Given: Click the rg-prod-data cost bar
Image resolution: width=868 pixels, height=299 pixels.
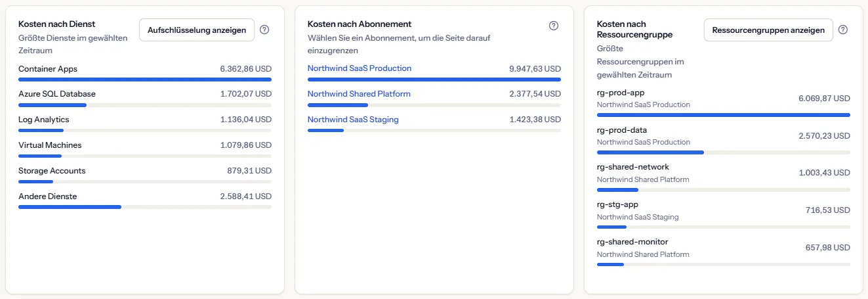Looking at the screenshot, I should [724, 152].
